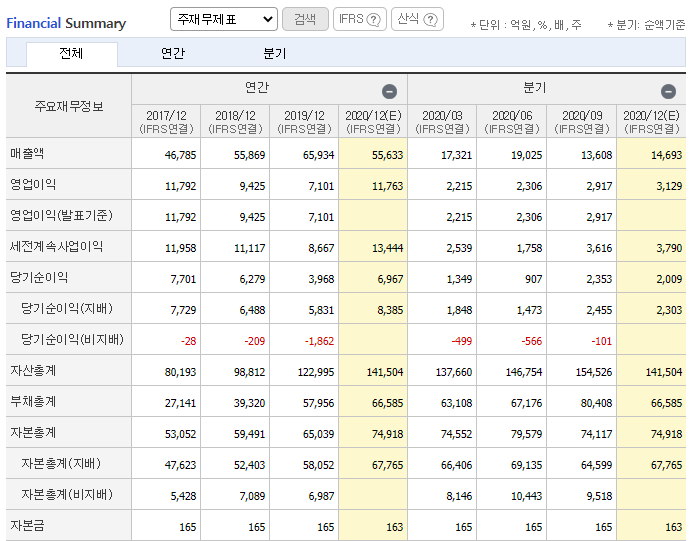
Task: Click the 9,518 non-controlling equity for 2020/09
Action: [x=599, y=496]
